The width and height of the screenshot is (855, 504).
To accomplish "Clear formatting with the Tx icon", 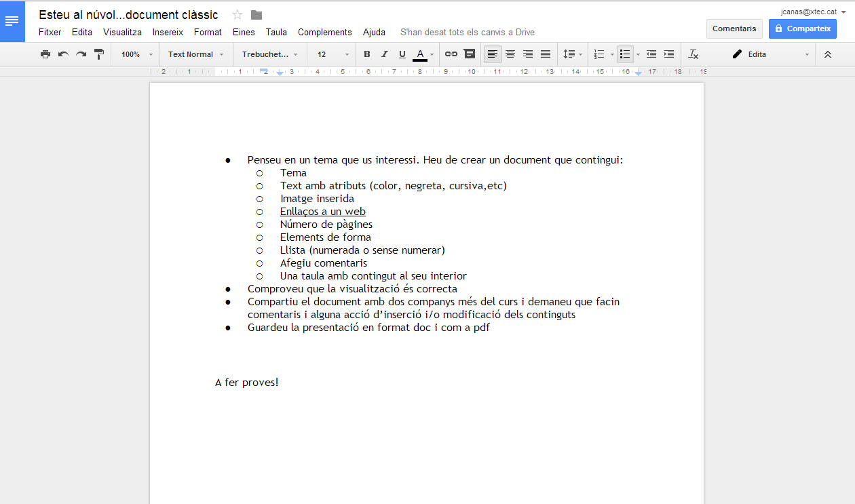I will (x=693, y=54).
